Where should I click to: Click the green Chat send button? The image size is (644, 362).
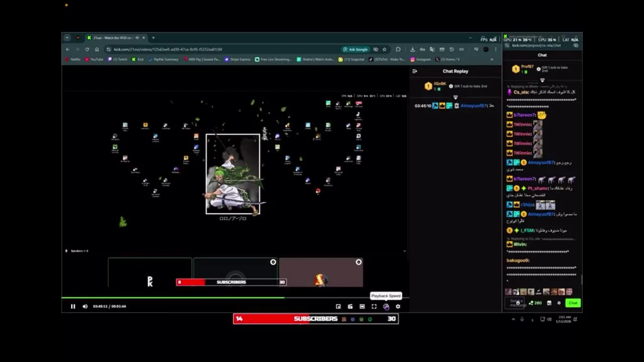tap(573, 303)
